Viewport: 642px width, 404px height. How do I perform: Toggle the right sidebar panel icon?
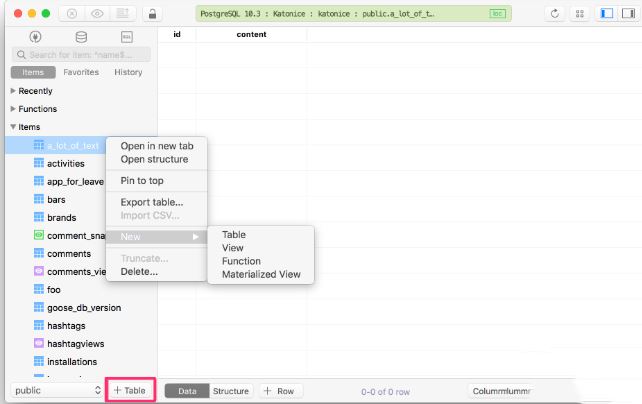pos(628,14)
